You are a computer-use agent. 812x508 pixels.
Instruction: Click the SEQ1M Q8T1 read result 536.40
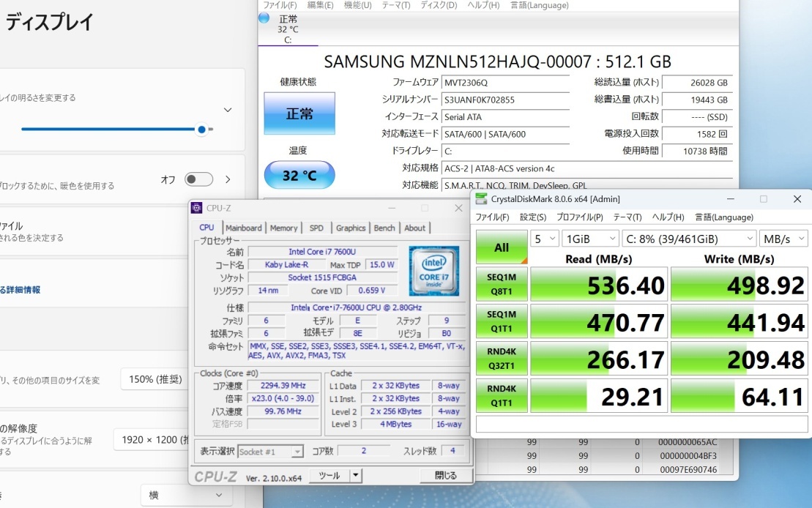point(599,284)
